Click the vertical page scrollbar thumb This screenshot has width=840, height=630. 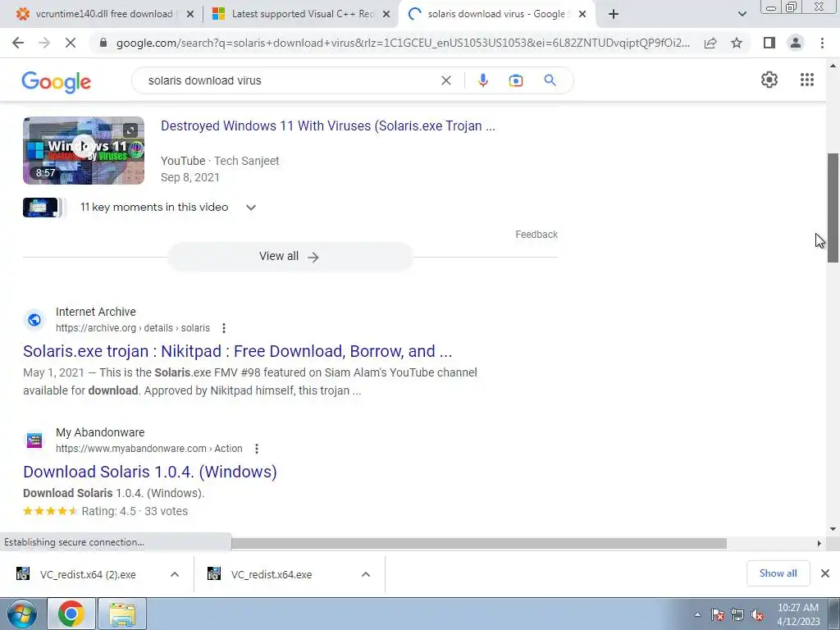point(833,208)
